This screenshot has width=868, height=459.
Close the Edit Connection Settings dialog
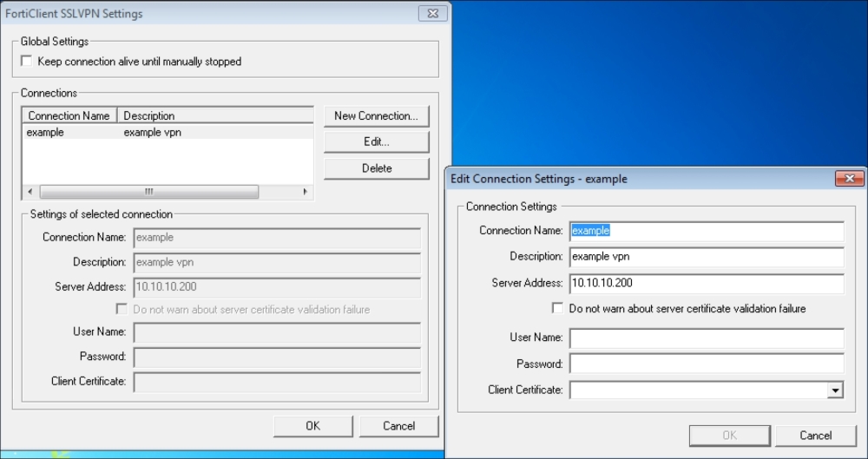coord(849,179)
